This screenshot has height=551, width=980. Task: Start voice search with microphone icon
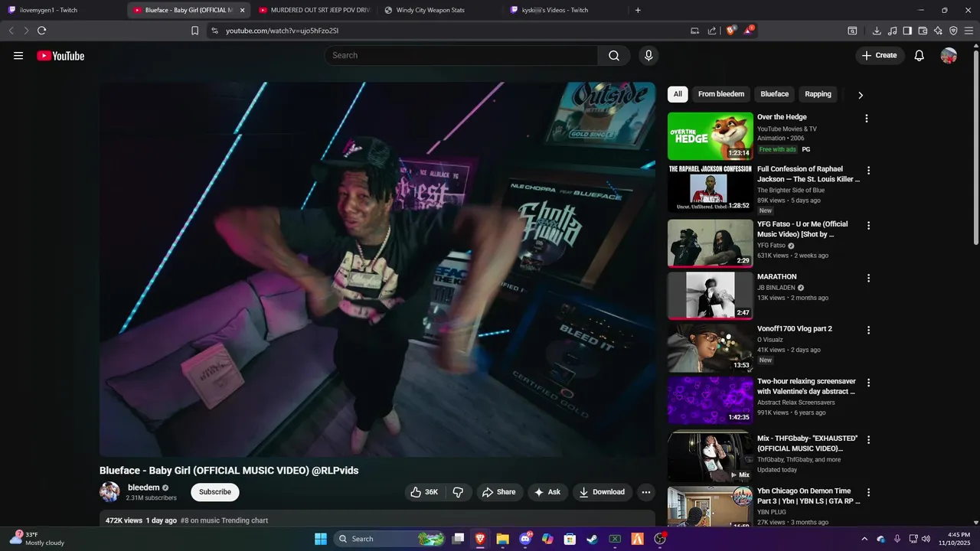click(x=648, y=55)
